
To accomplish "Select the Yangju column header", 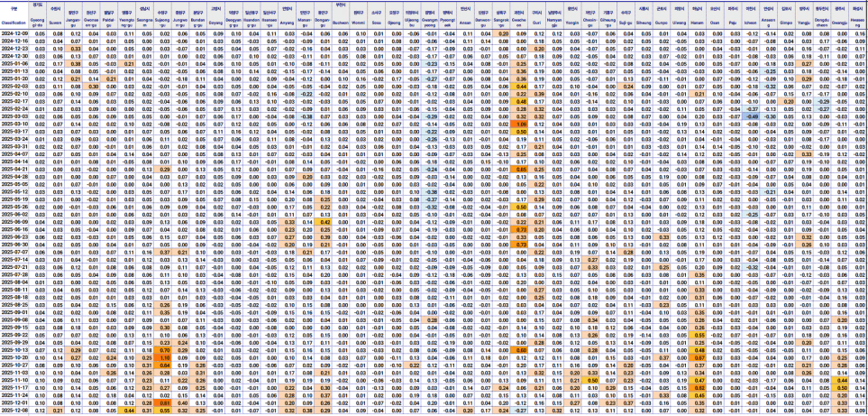I will [x=806, y=16].
